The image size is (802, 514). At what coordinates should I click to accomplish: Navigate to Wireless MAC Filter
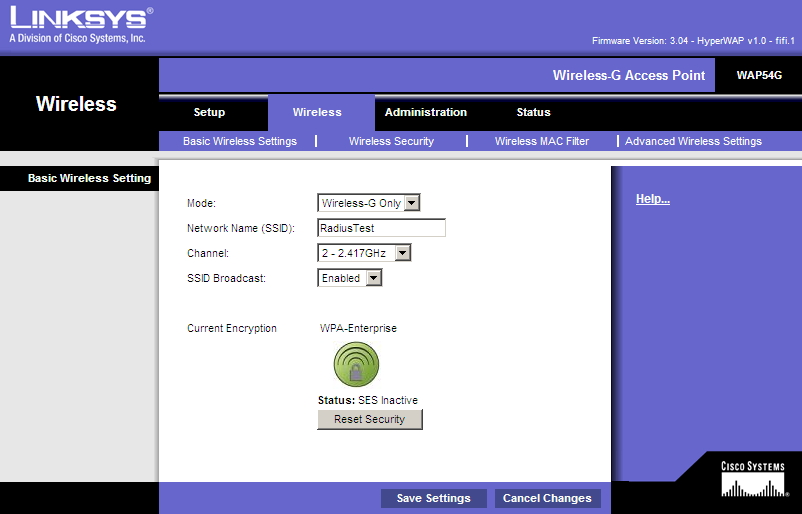click(542, 141)
